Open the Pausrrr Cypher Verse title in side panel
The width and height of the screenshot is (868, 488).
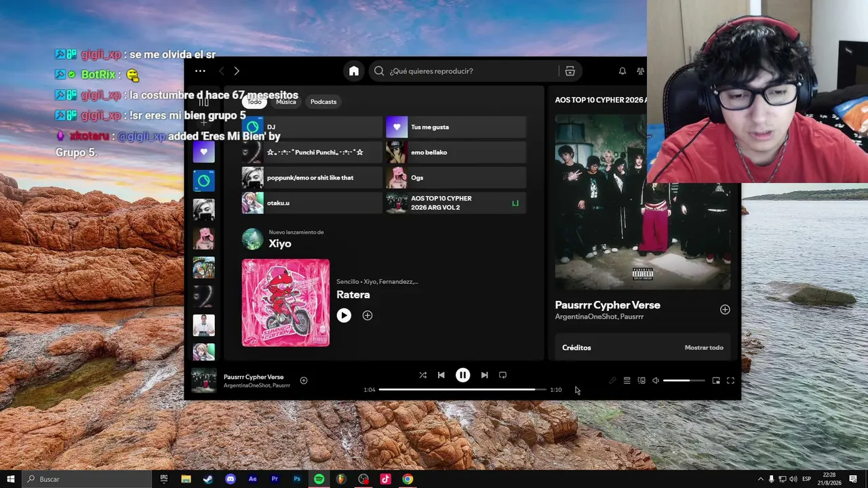point(608,305)
